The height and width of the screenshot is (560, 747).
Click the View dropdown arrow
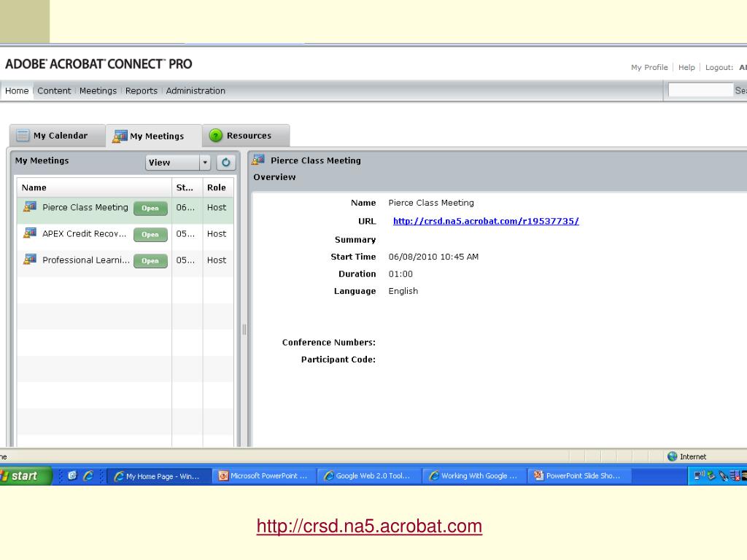(205, 163)
